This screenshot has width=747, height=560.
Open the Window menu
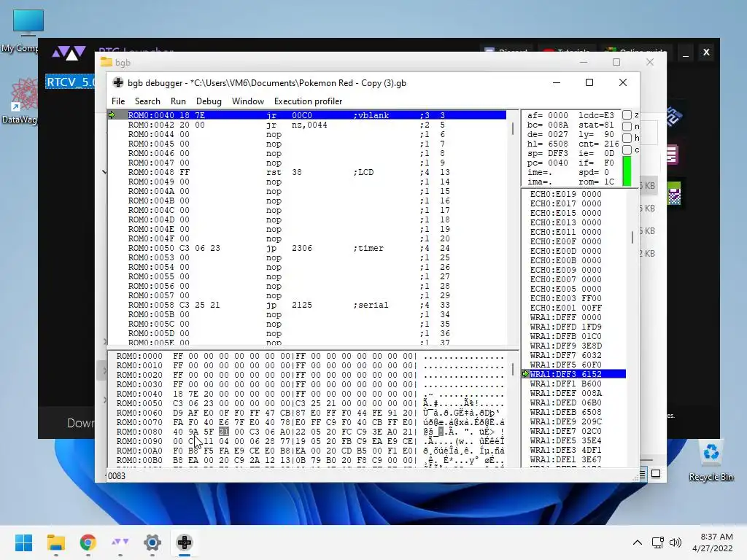[x=248, y=101]
